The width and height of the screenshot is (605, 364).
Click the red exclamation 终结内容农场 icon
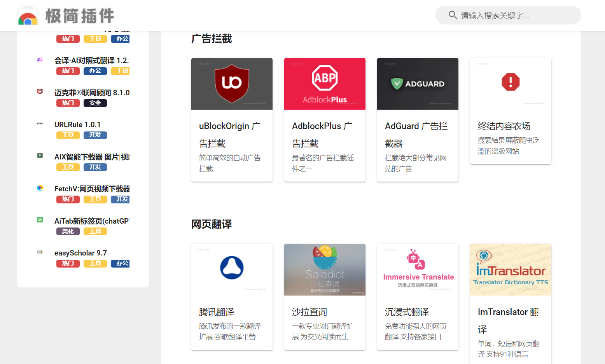511,82
